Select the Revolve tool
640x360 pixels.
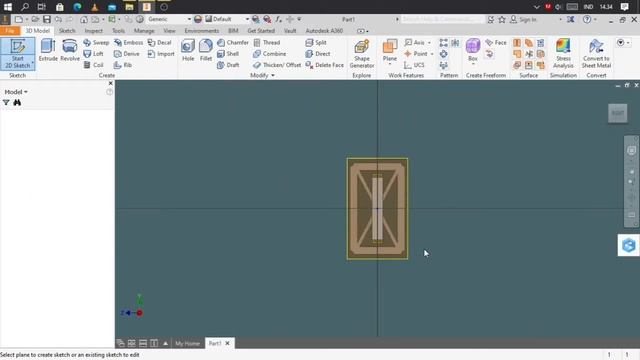tap(70, 50)
